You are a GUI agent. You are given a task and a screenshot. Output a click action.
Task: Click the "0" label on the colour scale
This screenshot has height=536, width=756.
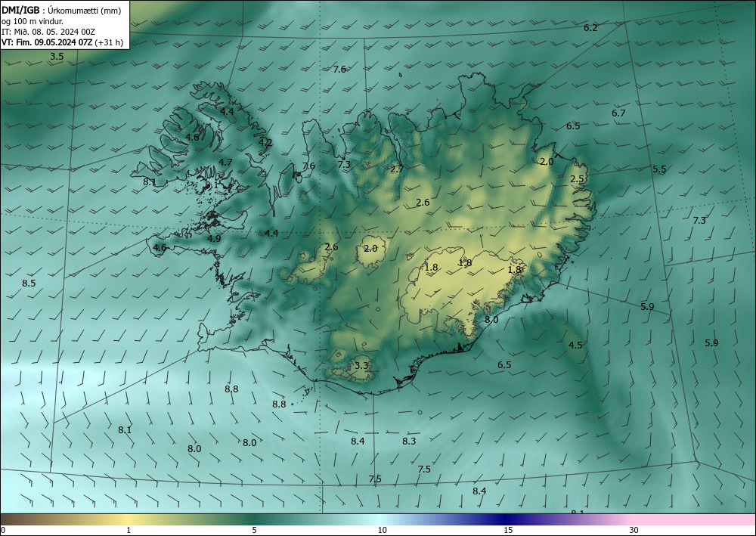tap(3, 530)
